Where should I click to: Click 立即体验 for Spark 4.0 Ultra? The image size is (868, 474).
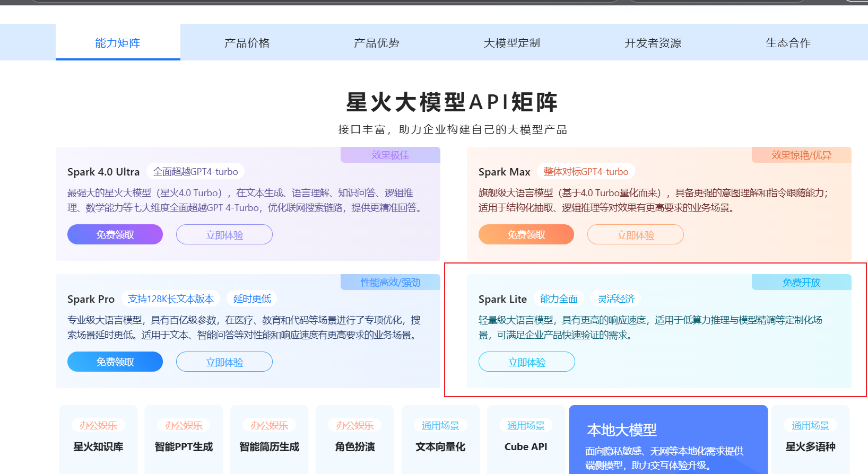(x=224, y=234)
